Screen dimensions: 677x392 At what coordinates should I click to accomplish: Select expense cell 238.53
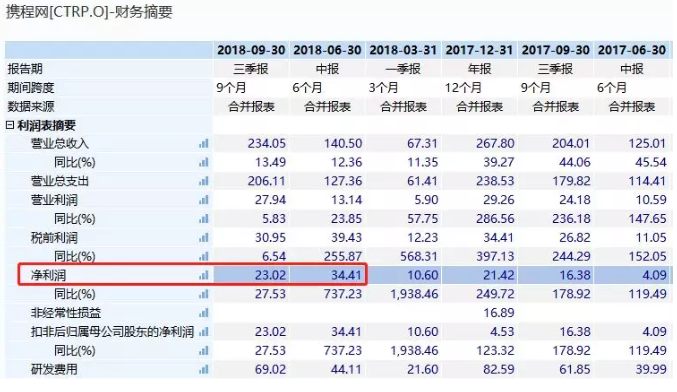[495, 181]
